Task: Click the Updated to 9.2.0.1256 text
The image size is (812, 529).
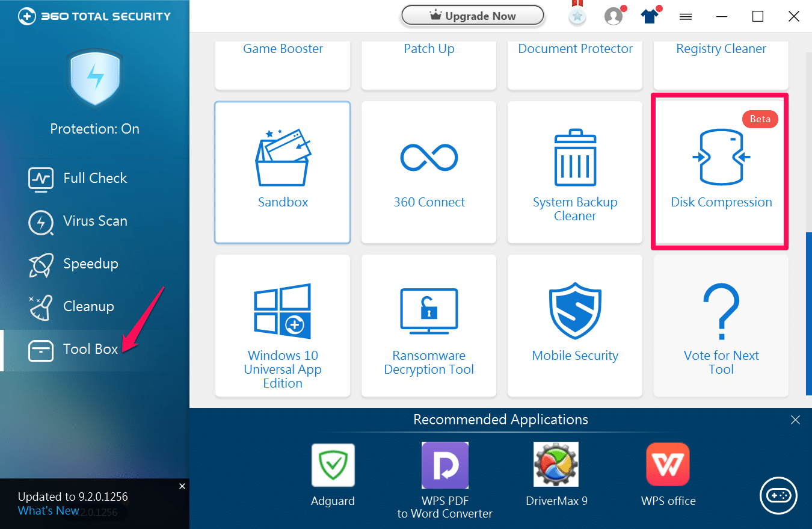Action: (73, 497)
